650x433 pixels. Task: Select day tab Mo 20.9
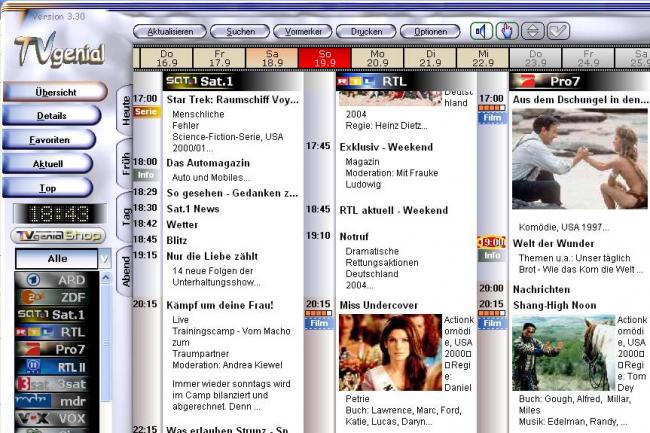377,58
